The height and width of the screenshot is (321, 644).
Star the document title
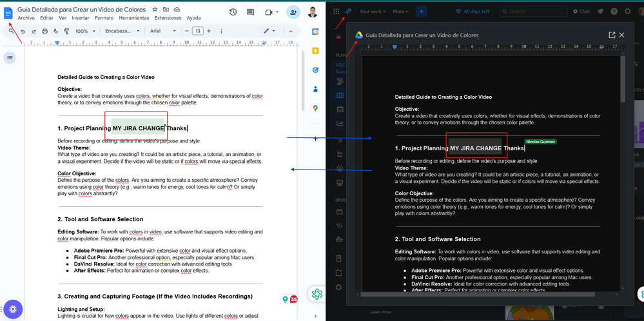coord(155,10)
